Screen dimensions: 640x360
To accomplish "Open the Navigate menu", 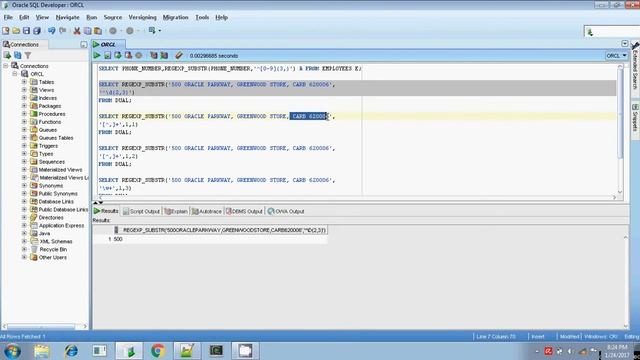I will (67, 18).
